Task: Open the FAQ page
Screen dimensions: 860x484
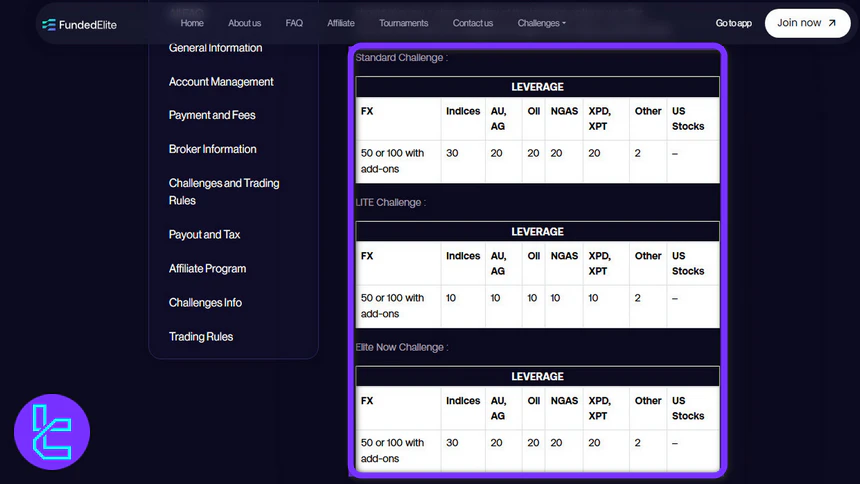Action: (294, 23)
